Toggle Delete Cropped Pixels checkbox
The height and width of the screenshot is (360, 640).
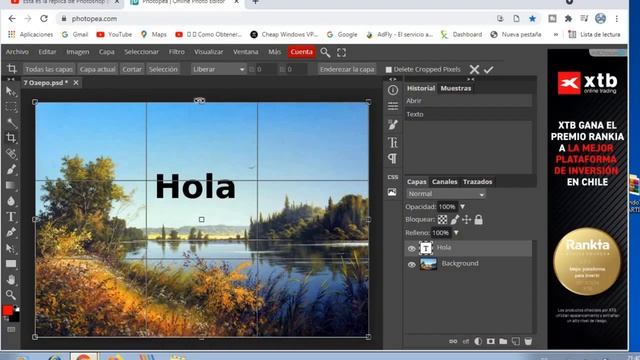coord(389,69)
